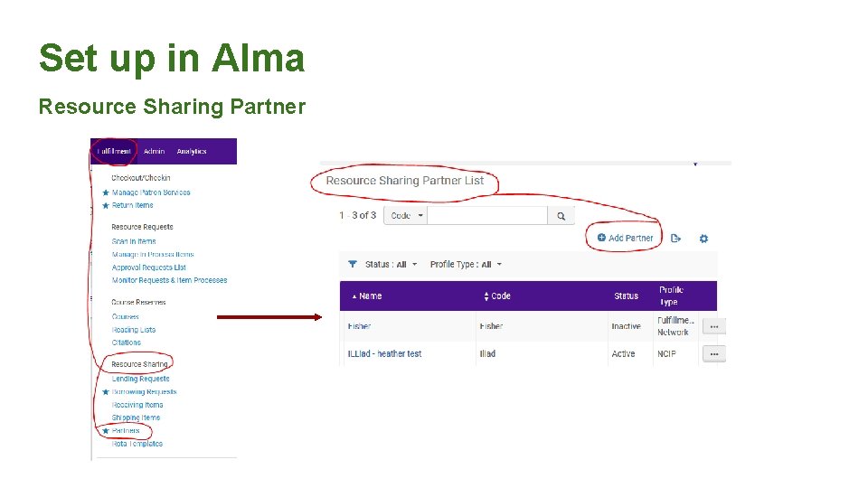Click the magnifying glass search button
868x488 pixels.
coord(561,215)
